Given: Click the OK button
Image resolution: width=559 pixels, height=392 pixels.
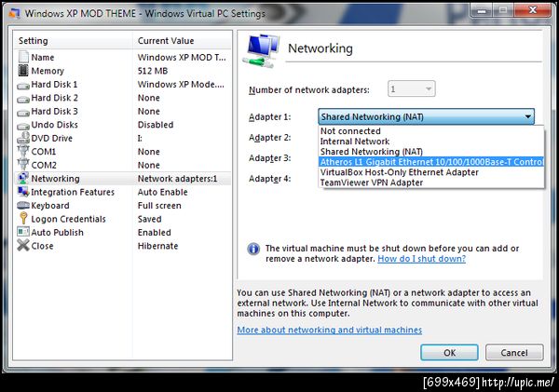Looking at the screenshot, I should pos(449,353).
